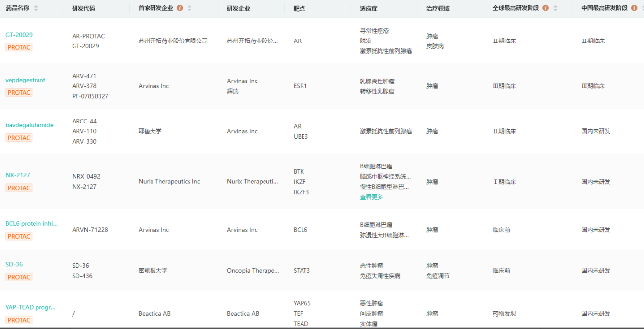This screenshot has height=329, width=644.
Task: Click 临床前 stage in SD-36 row
Action: point(501,271)
